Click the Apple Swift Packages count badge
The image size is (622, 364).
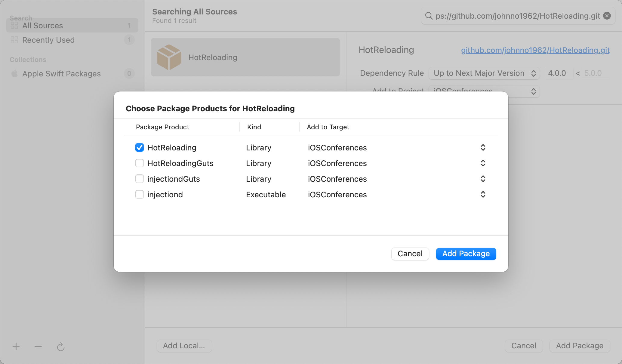pyautogui.click(x=129, y=73)
